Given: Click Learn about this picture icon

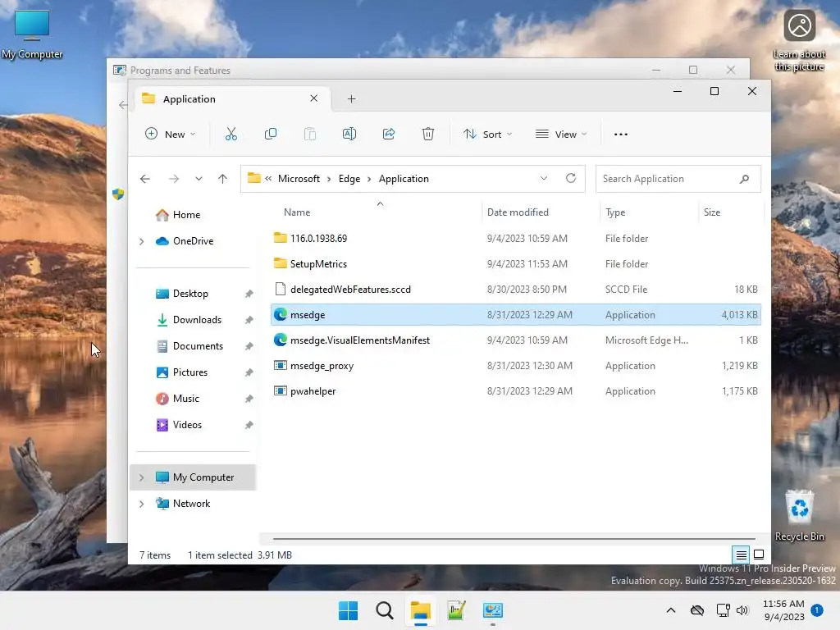Looking at the screenshot, I should click(799, 40).
